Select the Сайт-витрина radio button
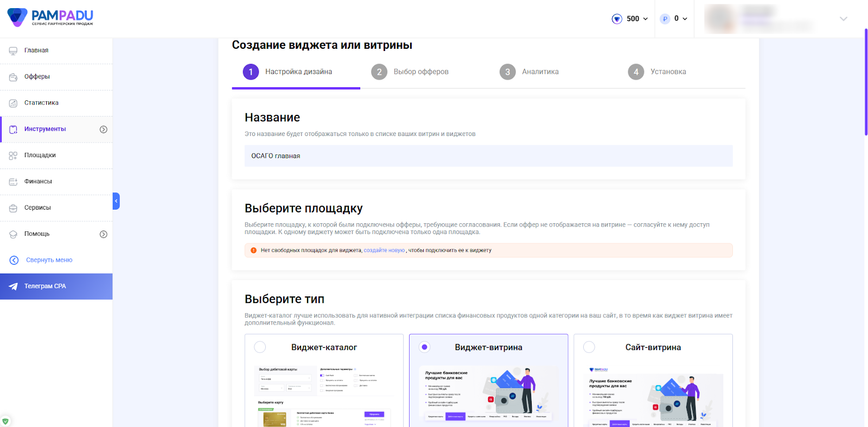Screen dimensions: 868x427 click(x=589, y=347)
